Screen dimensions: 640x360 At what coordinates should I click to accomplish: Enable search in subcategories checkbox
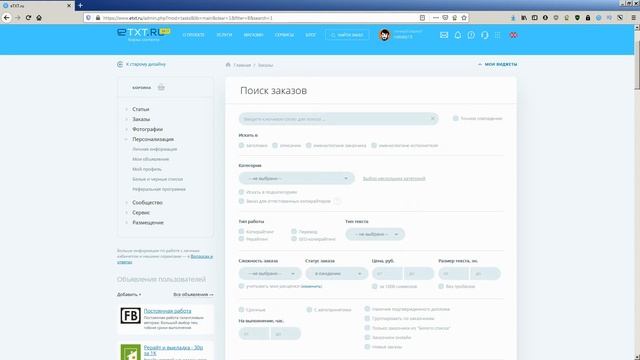[241, 192]
